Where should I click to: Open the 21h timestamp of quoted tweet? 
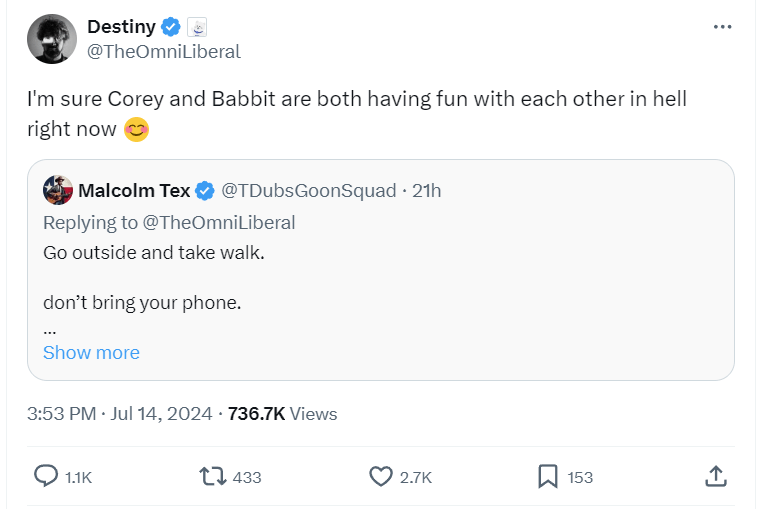point(426,190)
